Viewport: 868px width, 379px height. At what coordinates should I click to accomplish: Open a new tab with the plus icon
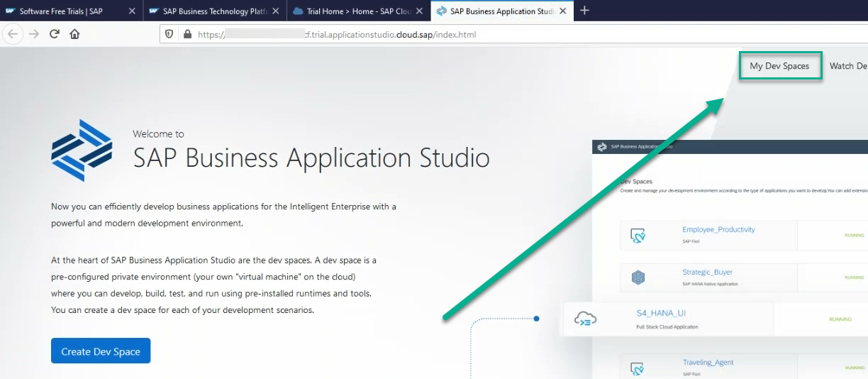(x=584, y=11)
